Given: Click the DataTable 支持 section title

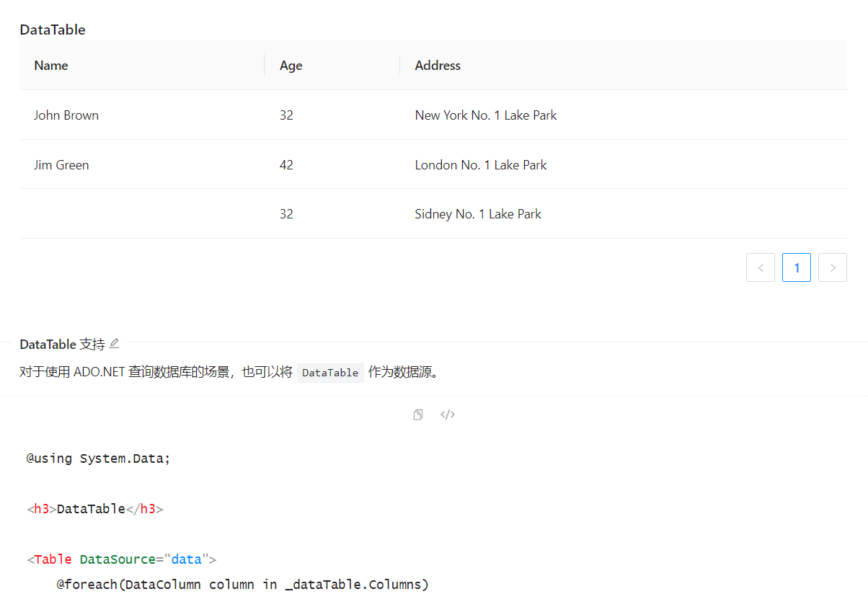Looking at the screenshot, I should pyautogui.click(x=62, y=345).
